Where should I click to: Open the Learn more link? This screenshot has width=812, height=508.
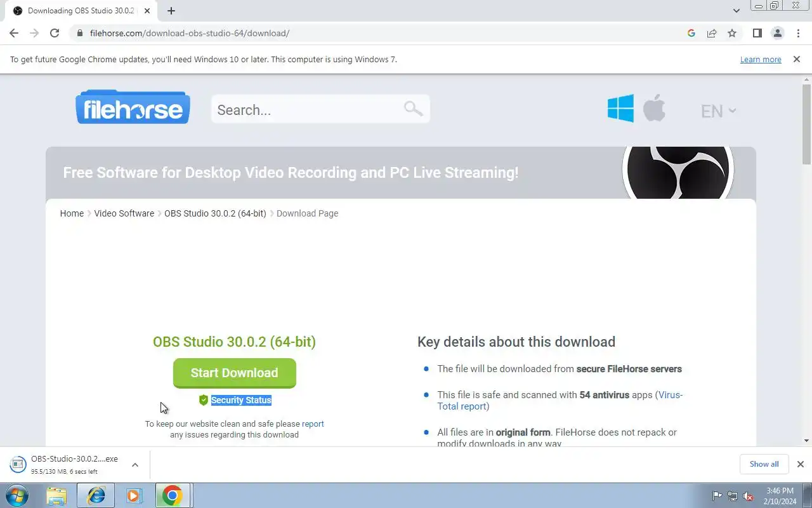pos(761,59)
